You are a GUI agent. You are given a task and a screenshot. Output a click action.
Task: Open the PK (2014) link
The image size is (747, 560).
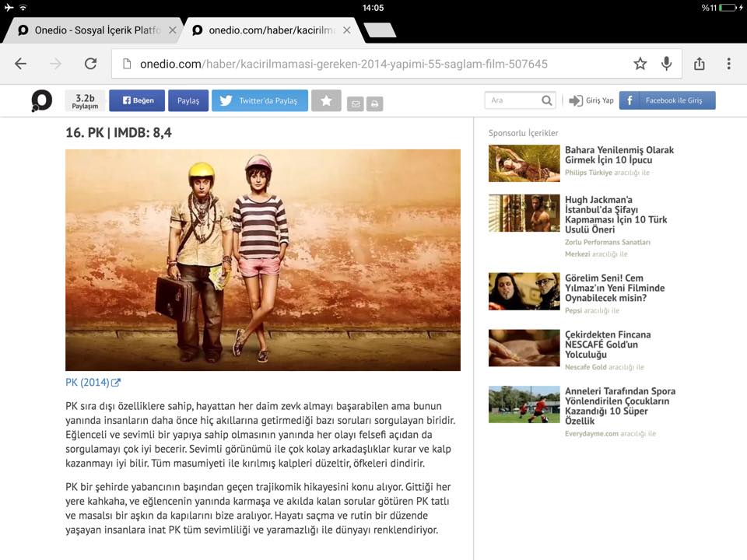point(93,383)
